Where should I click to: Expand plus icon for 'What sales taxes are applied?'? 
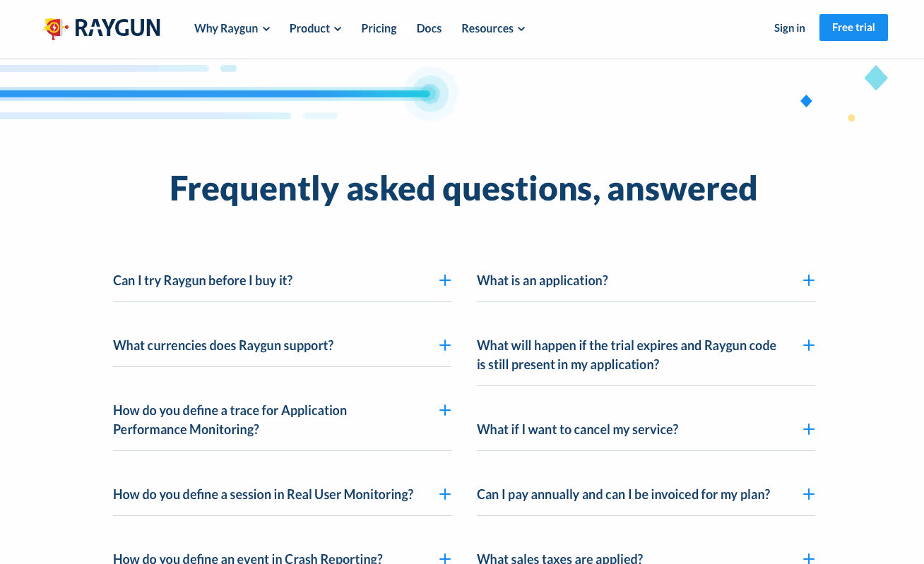tap(809, 558)
